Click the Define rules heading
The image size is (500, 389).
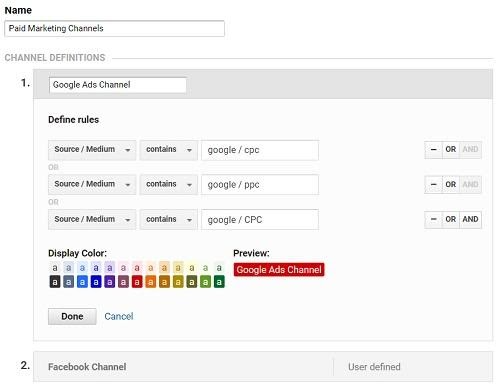tap(74, 120)
